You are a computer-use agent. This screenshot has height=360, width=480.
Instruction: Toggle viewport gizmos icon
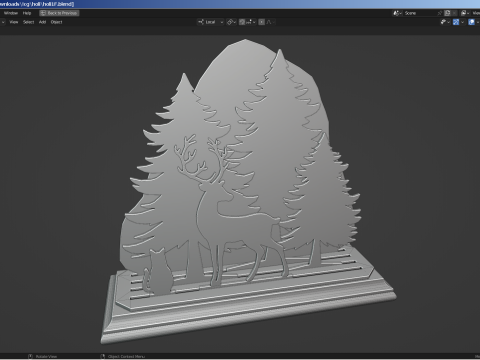click(456, 22)
